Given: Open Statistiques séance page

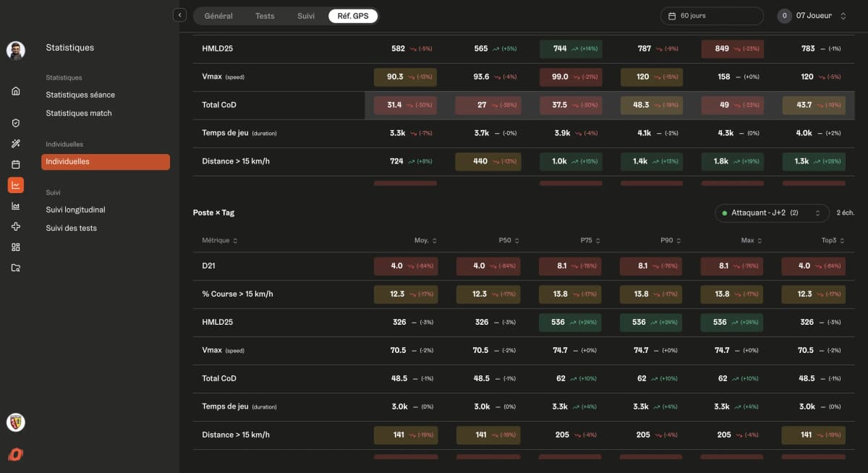Looking at the screenshot, I should [80, 95].
